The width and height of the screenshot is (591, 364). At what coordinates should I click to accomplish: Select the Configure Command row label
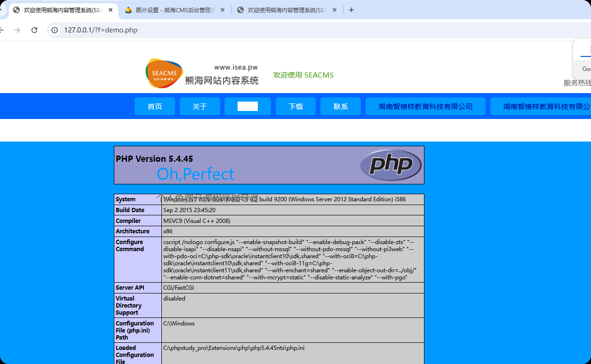point(130,245)
